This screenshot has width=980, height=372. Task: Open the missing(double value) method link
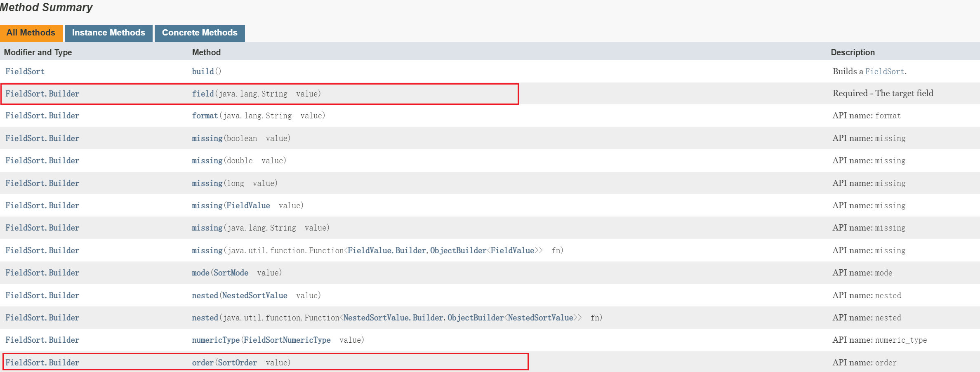[207, 161]
